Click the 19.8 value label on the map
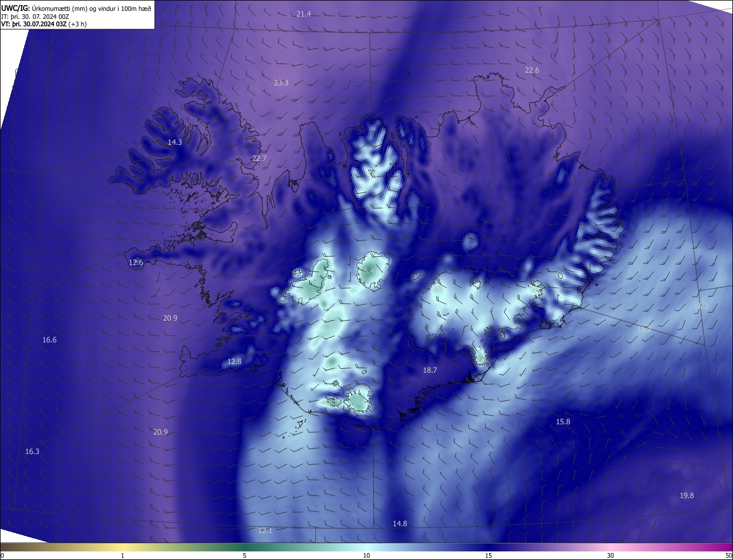Screen dimensions: 733x560 click(687, 496)
